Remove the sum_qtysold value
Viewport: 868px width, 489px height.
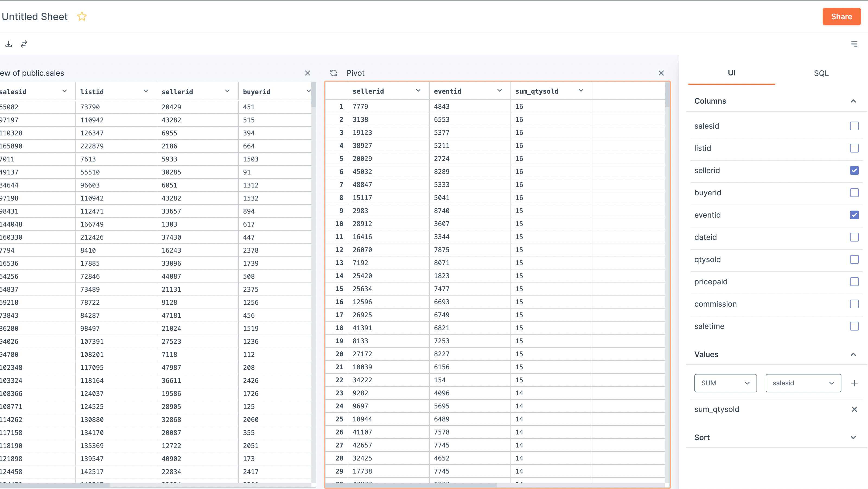click(854, 409)
